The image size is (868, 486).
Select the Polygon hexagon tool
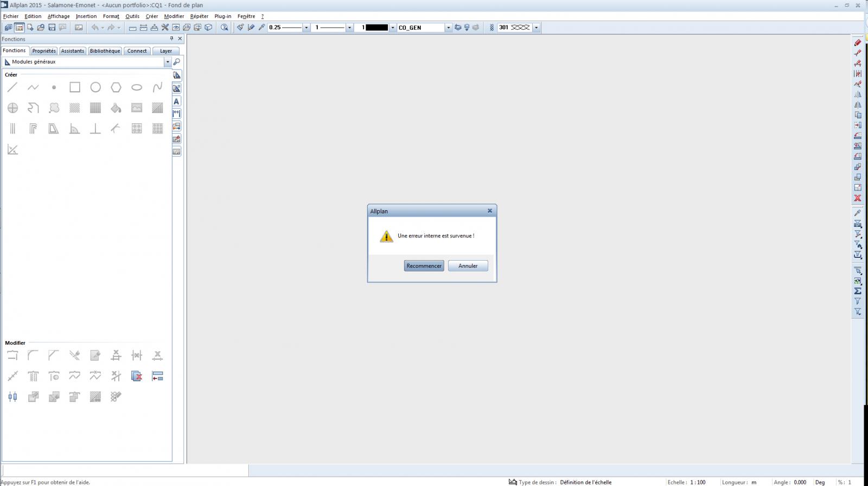[x=116, y=87]
